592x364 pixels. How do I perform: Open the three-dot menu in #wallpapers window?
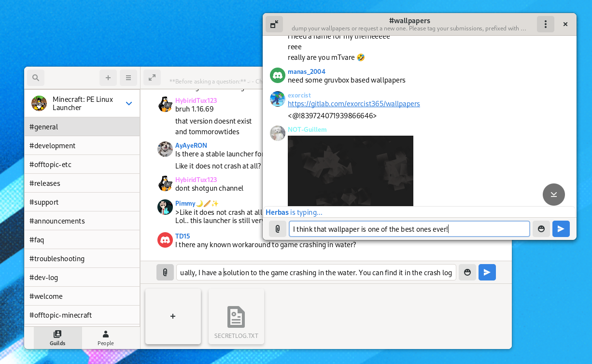pos(546,24)
